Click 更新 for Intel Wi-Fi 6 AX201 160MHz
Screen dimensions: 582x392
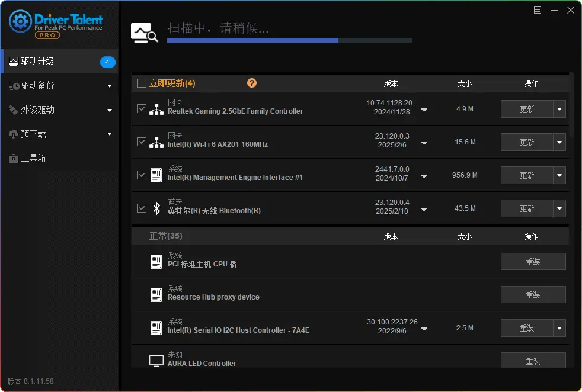pos(527,142)
